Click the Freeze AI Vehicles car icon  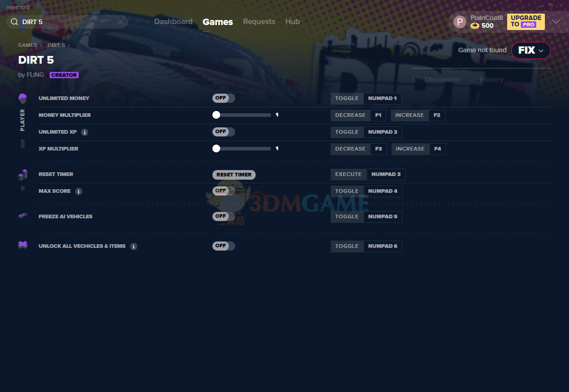22,216
